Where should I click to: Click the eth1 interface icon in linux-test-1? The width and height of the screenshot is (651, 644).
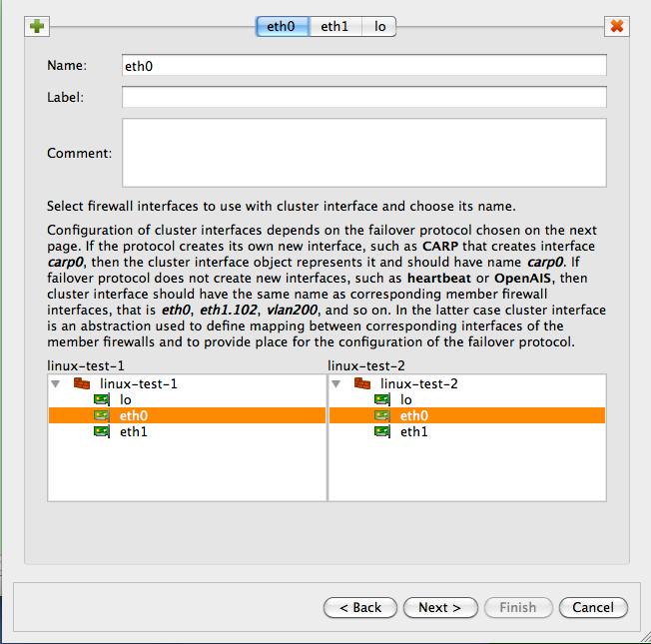[x=102, y=431]
